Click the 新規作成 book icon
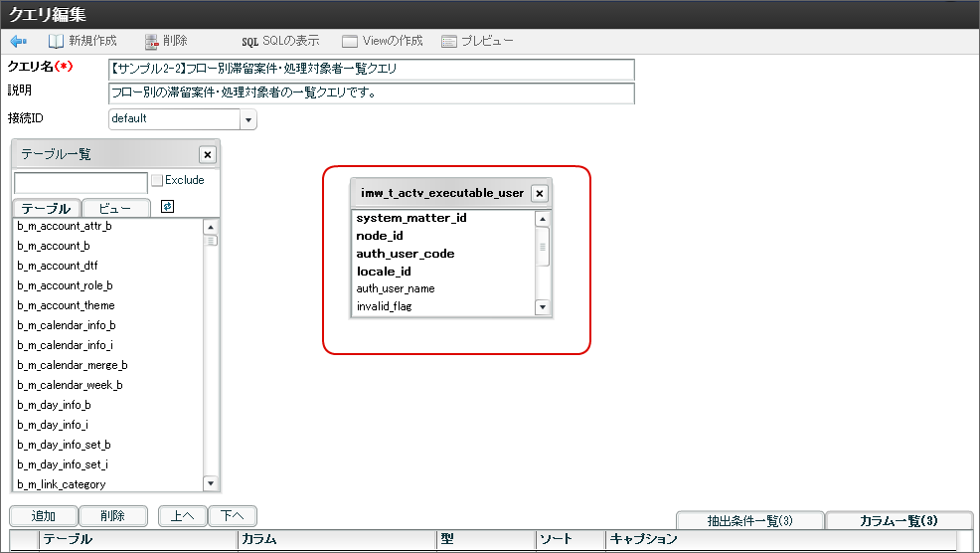Screen dimensions: 980x553 (x=56, y=42)
